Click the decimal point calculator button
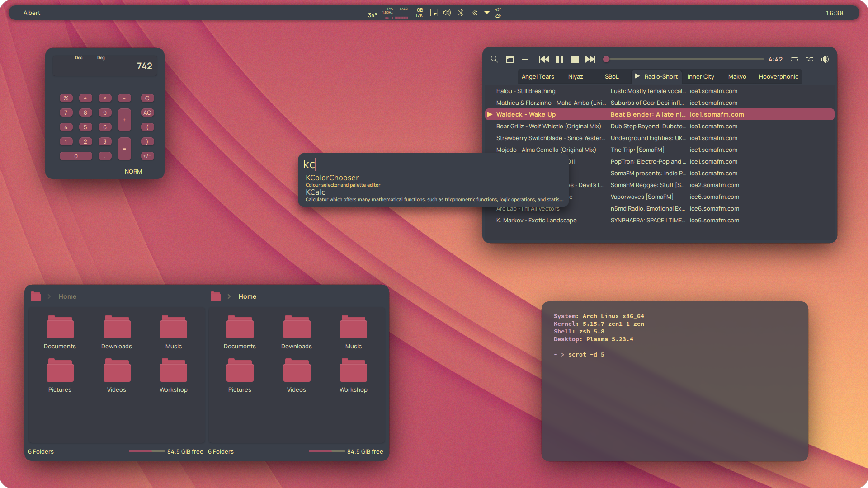 [x=105, y=156]
